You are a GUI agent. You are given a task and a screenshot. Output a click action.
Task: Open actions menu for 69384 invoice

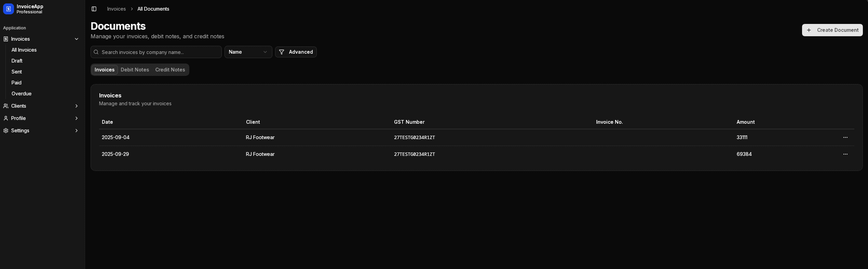pyautogui.click(x=845, y=154)
